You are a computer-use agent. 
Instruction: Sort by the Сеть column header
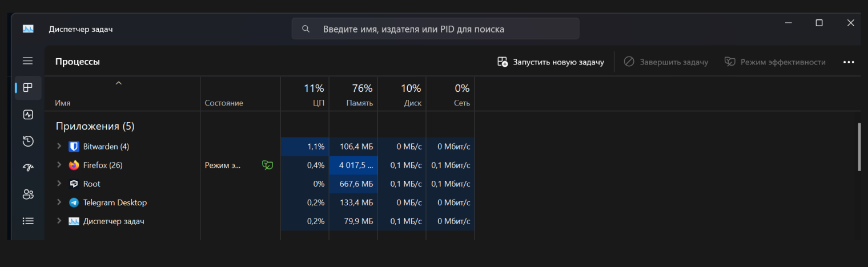451,94
